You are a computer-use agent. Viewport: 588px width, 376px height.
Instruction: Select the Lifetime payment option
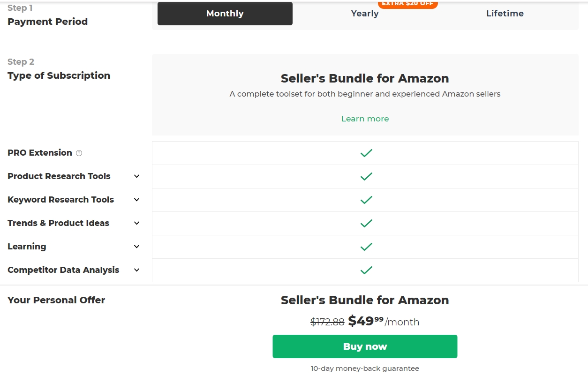coord(505,14)
